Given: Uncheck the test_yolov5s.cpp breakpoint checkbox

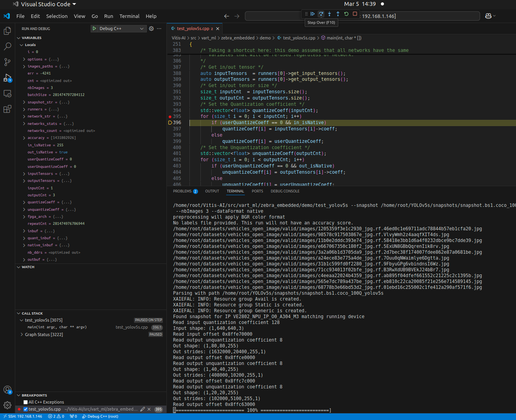Looking at the screenshot, I should [25, 409].
